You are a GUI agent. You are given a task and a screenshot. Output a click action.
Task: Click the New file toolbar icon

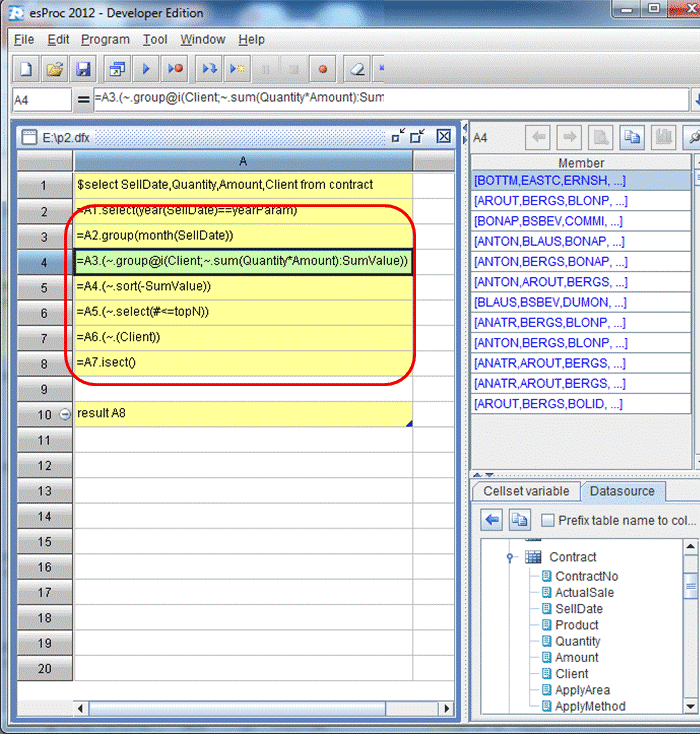(26, 69)
